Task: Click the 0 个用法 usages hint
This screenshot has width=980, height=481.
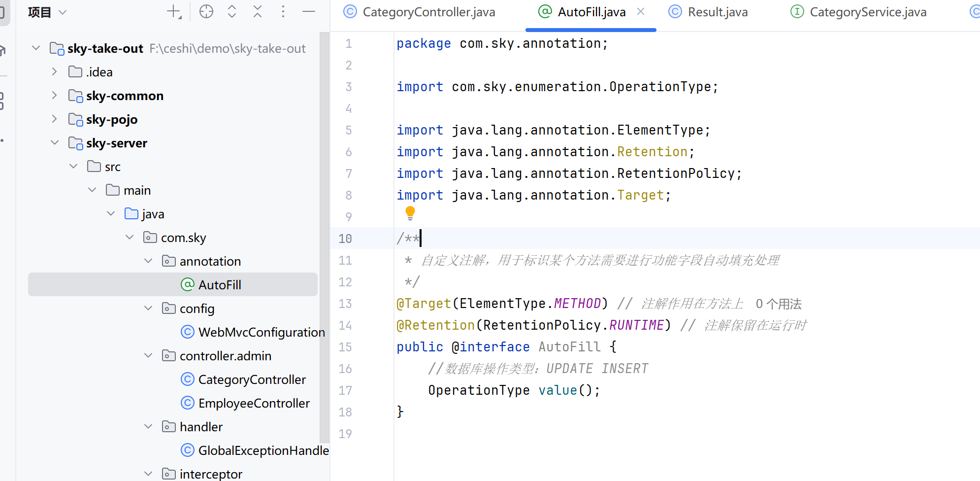Action: click(779, 304)
